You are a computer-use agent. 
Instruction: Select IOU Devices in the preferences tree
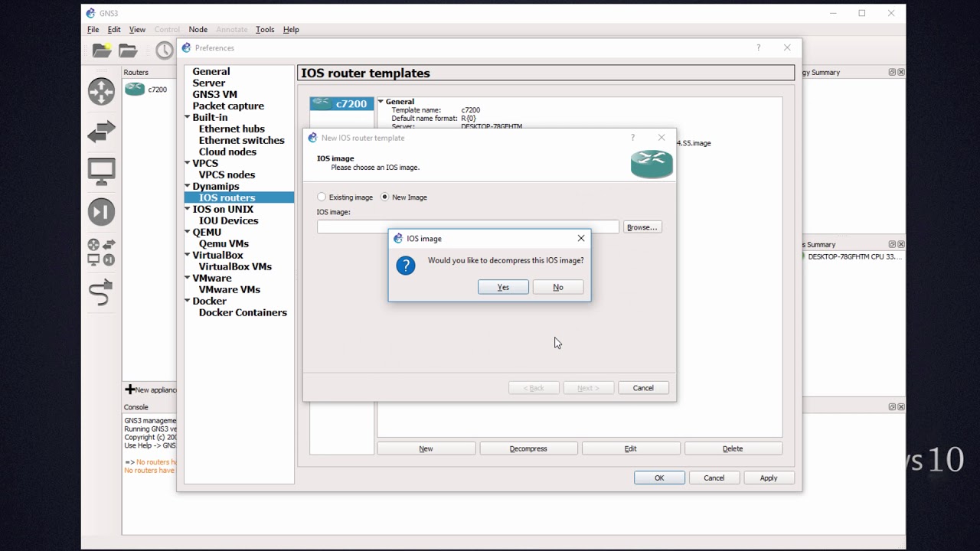click(229, 220)
